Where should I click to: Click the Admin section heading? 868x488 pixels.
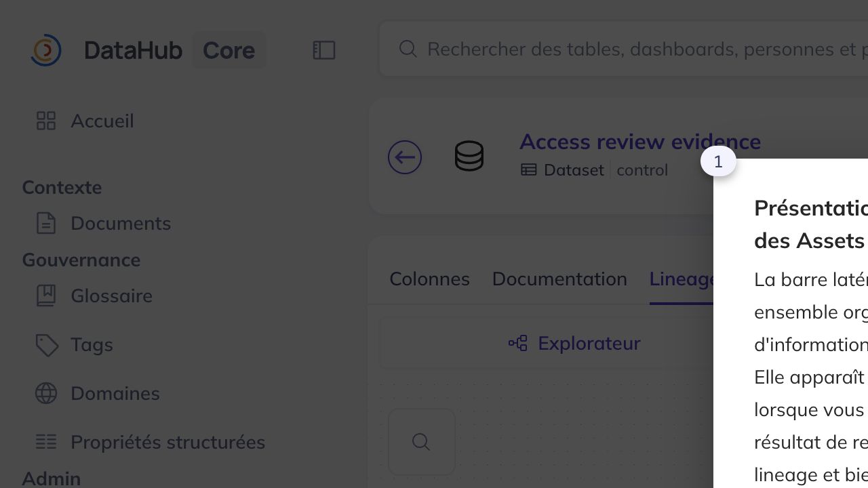pyautogui.click(x=52, y=479)
